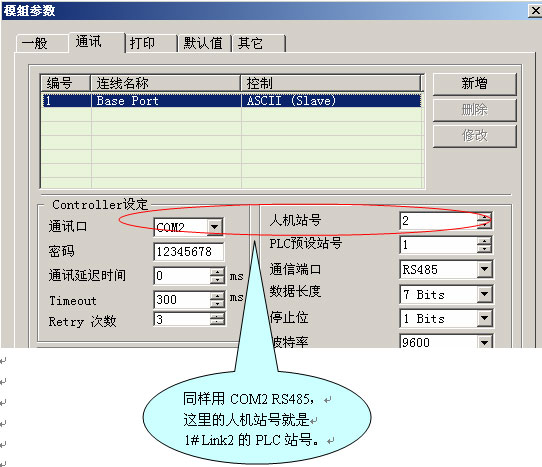This screenshot has width=542, height=467.
Task: Switch to the 一般 tab
Action: [x=41, y=44]
